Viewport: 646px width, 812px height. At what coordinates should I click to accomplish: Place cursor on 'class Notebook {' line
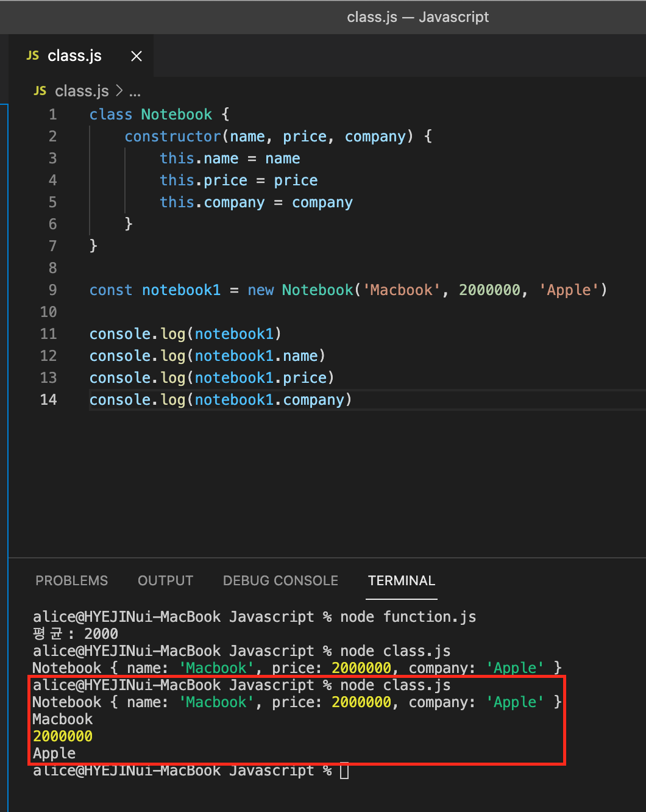pyautogui.click(x=159, y=115)
